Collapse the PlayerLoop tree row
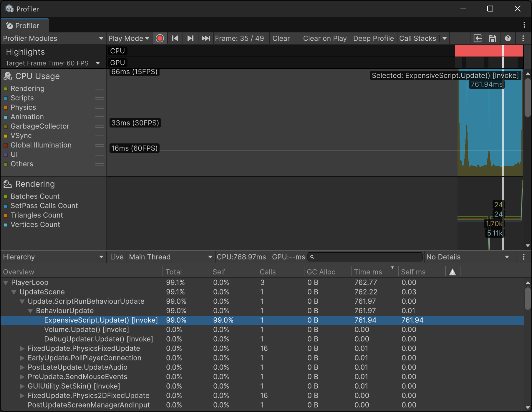 click(6, 283)
